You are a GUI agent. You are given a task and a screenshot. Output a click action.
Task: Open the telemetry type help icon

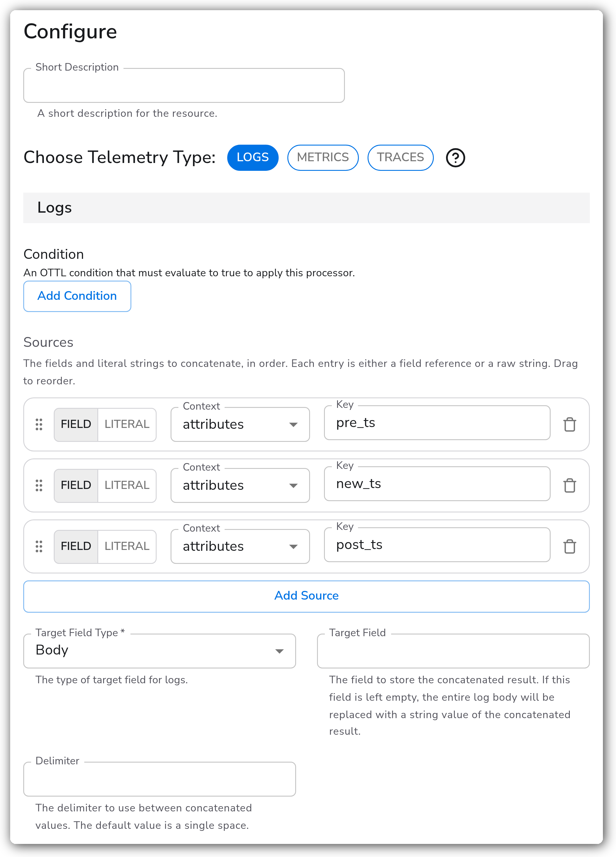[455, 157]
